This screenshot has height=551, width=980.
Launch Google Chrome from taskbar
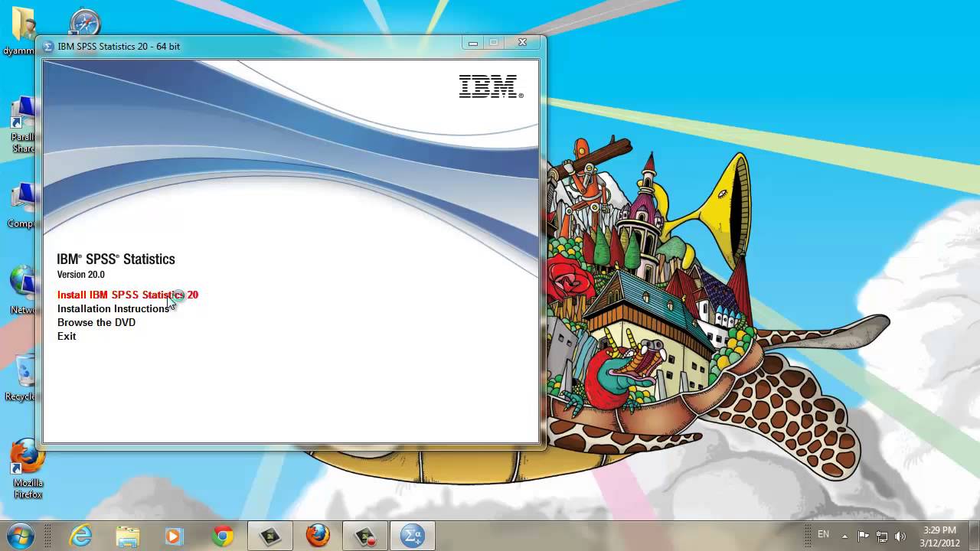point(223,536)
